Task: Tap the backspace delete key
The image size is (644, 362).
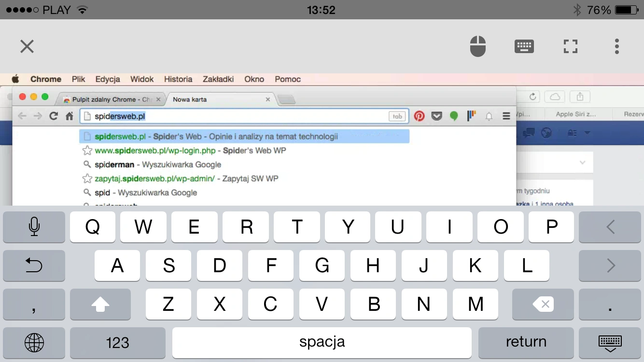Action: (543, 304)
